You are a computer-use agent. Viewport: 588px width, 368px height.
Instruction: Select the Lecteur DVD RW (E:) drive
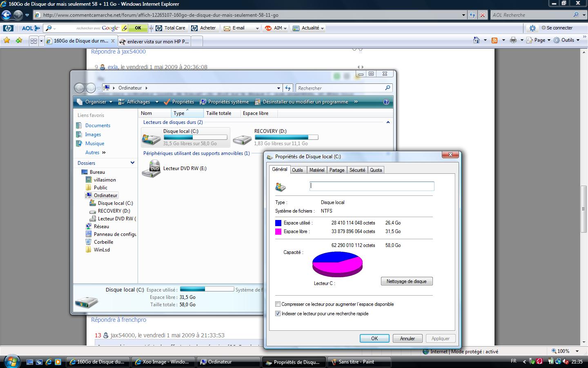[151, 168]
